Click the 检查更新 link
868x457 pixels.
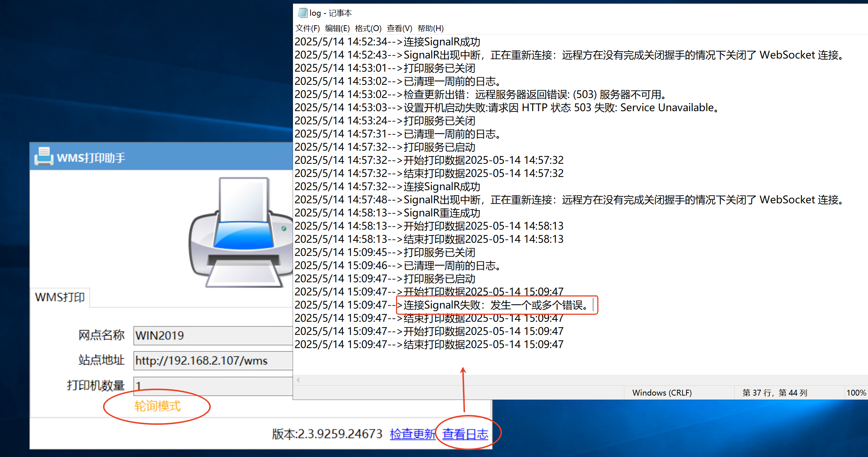pyautogui.click(x=412, y=434)
